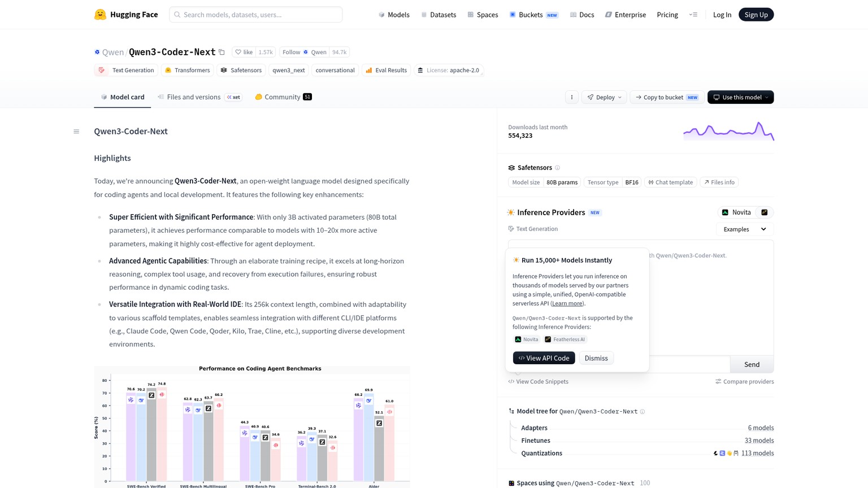
Task: Open the Use this model dropdown
Action: pyautogui.click(x=740, y=97)
